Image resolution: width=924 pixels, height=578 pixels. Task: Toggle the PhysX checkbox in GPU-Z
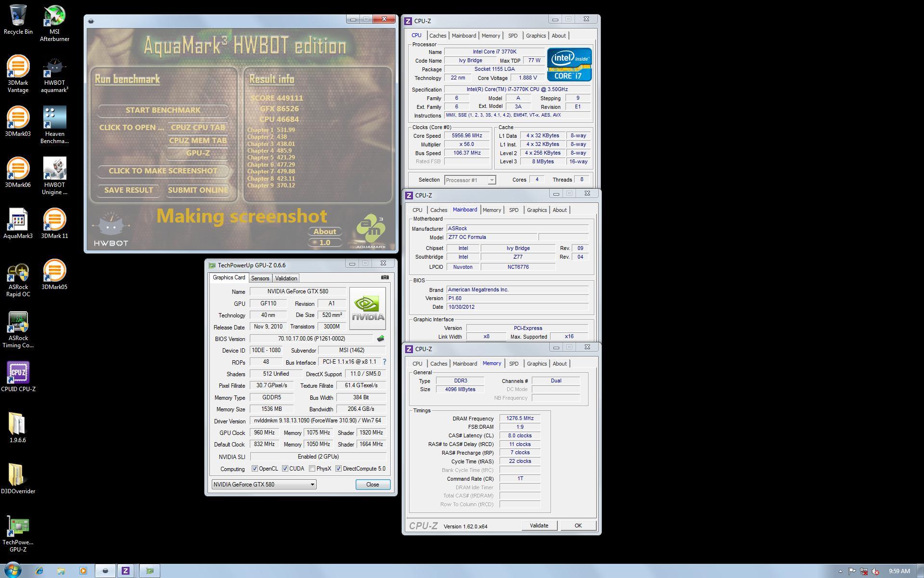(x=312, y=469)
